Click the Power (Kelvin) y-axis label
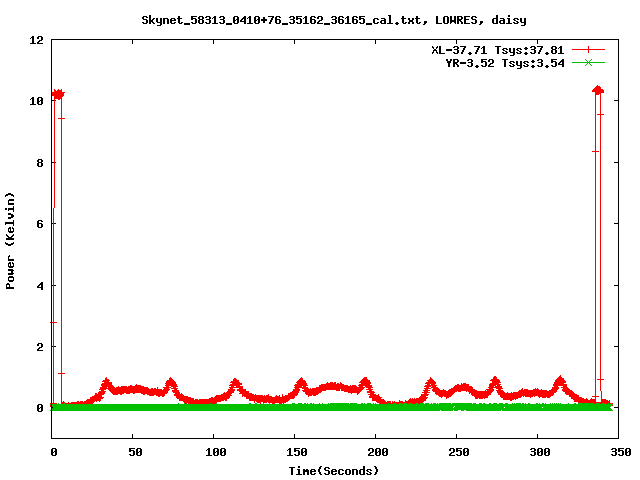Image resolution: width=640 pixels, height=480 pixels. pyautogui.click(x=10, y=241)
